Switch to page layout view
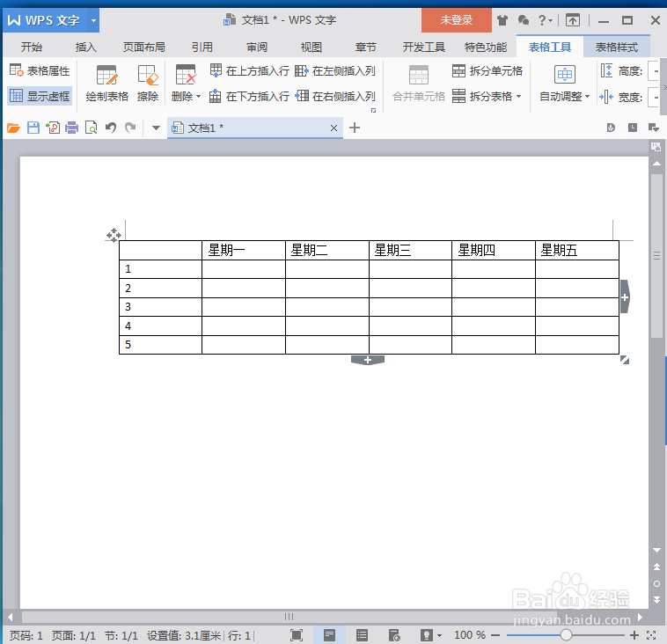 (329, 635)
